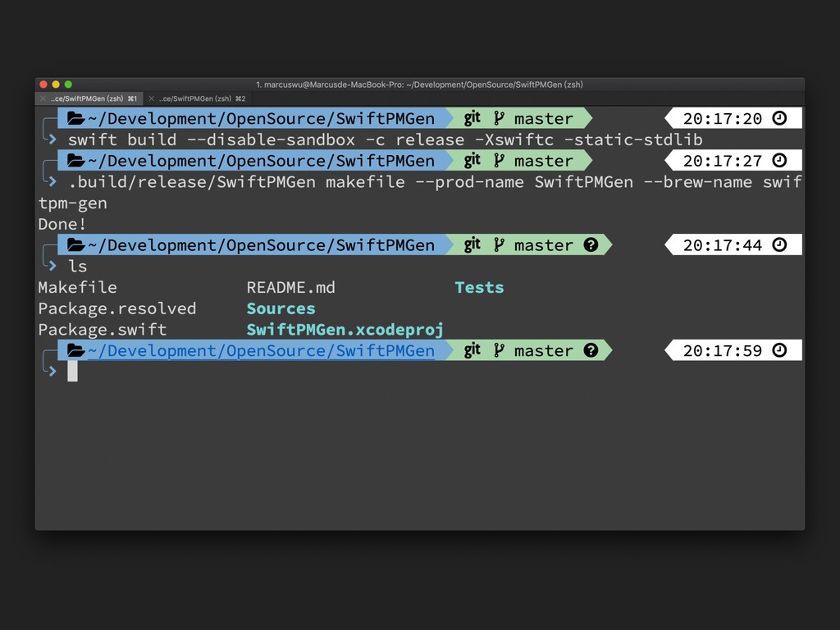This screenshot has width=840, height=630.
Task: Click the git logo in the 20:17:27 prompt
Action: (x=472, y=160)
